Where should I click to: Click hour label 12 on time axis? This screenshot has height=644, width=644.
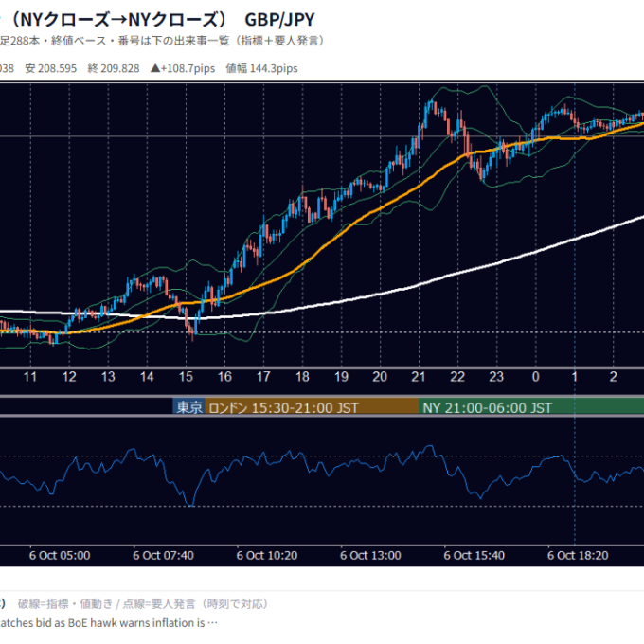click(69, 377)
